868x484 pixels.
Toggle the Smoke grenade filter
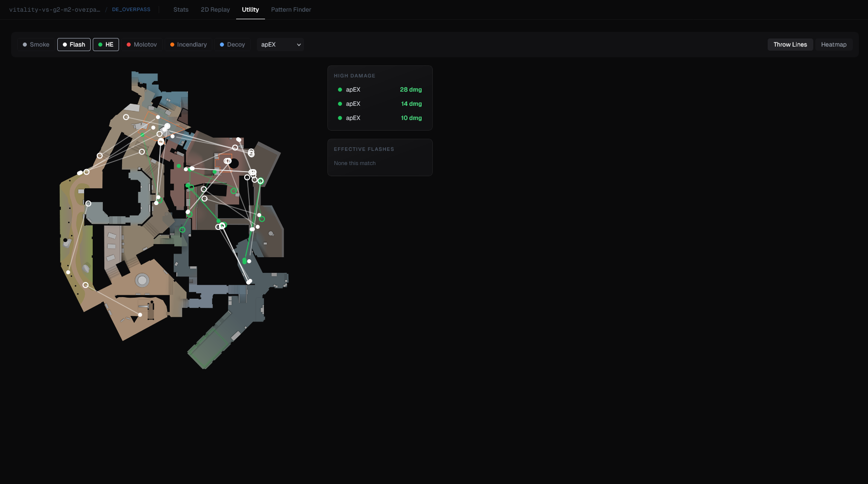[x=36, y=45]
